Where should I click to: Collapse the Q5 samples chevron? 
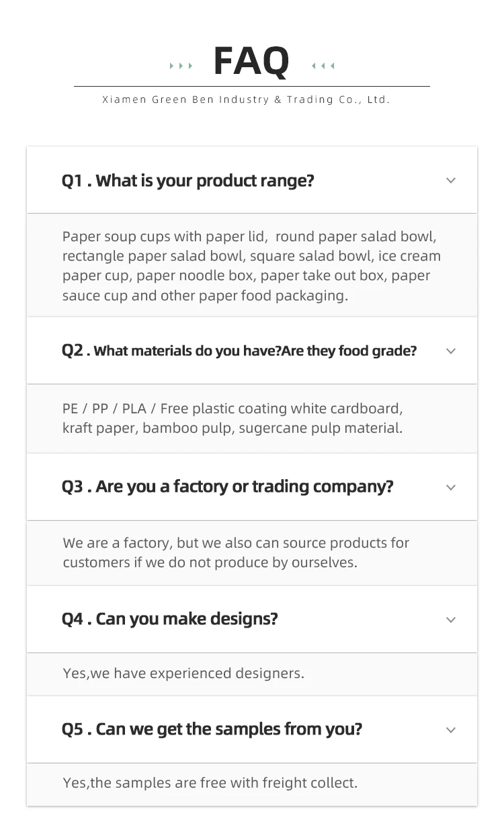[451, 730]
